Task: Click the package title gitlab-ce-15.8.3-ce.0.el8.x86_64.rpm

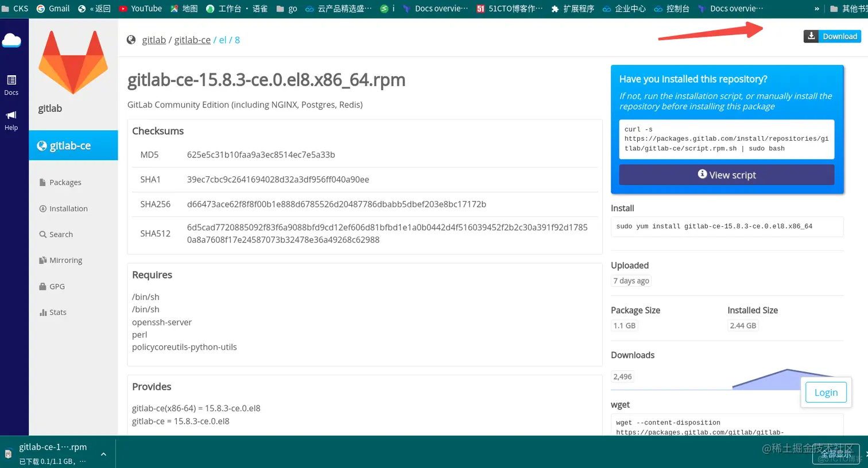Action: [266, 79]
